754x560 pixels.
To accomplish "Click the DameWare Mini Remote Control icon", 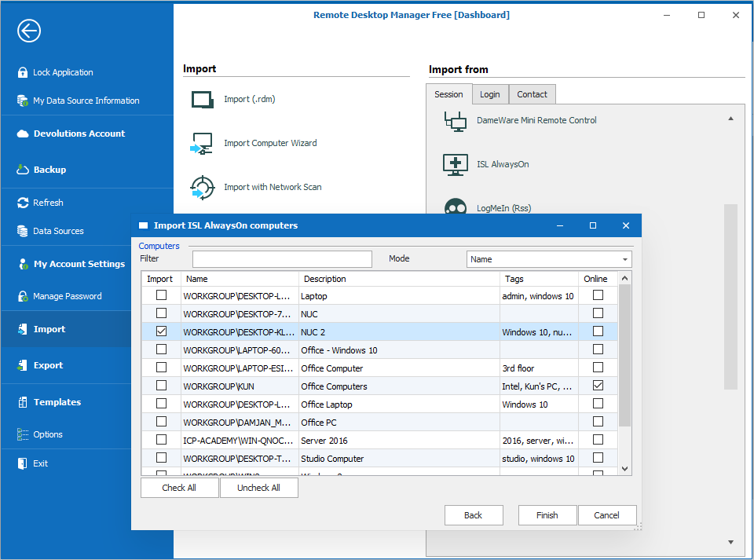I will pyautogui.click(x=456, y=120).
